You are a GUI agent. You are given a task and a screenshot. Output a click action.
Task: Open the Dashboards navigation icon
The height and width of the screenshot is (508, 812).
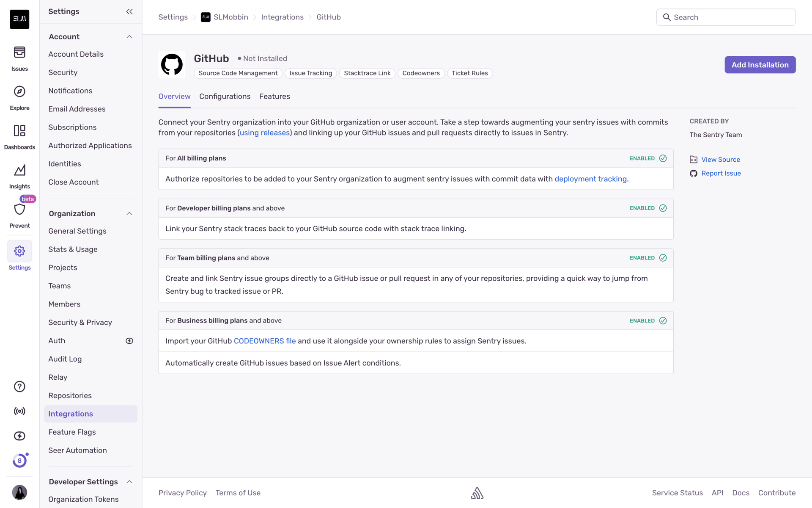19,137
